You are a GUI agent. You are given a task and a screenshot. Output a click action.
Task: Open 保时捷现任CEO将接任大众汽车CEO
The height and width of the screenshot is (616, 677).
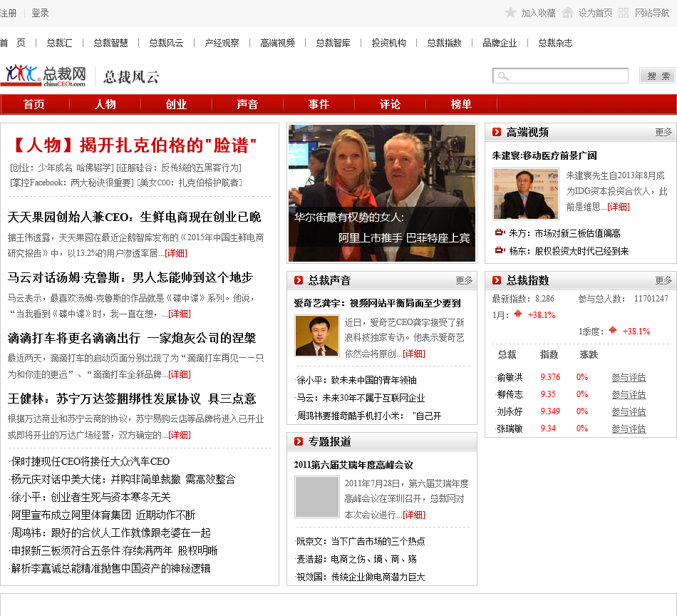90,461
